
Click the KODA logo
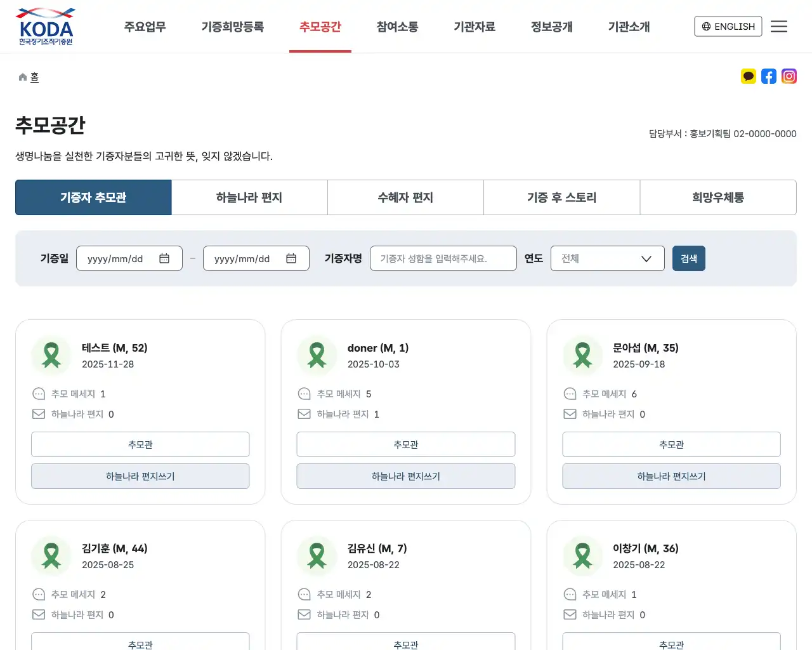click(45, 26)
